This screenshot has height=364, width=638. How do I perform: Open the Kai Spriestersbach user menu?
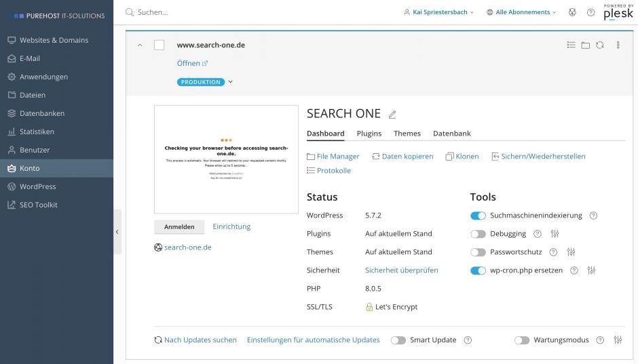(438, 12)
